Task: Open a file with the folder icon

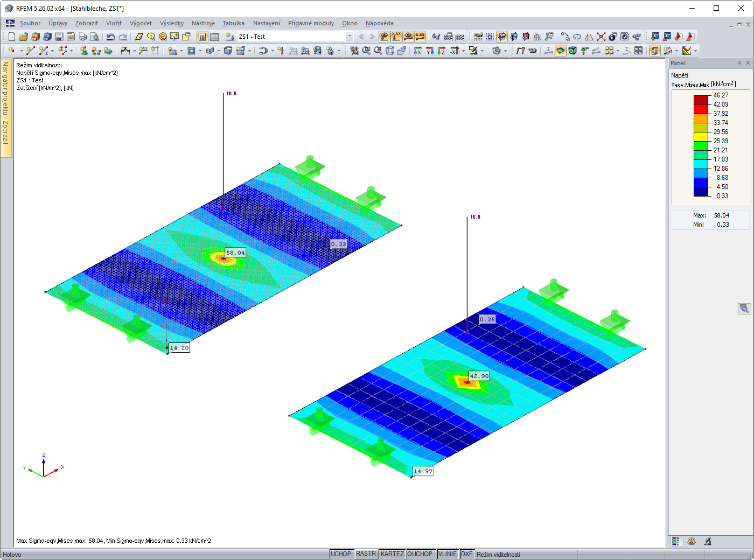Action: tap(24, 37)
